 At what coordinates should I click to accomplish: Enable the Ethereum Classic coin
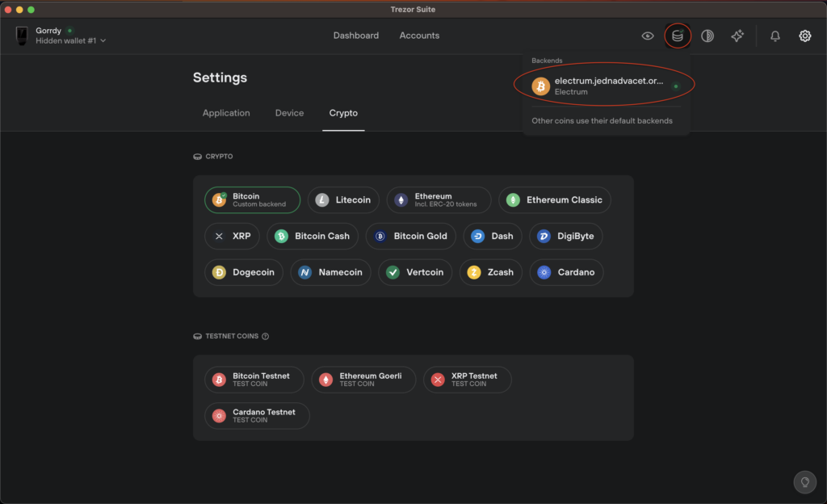(x=554, y=199)
